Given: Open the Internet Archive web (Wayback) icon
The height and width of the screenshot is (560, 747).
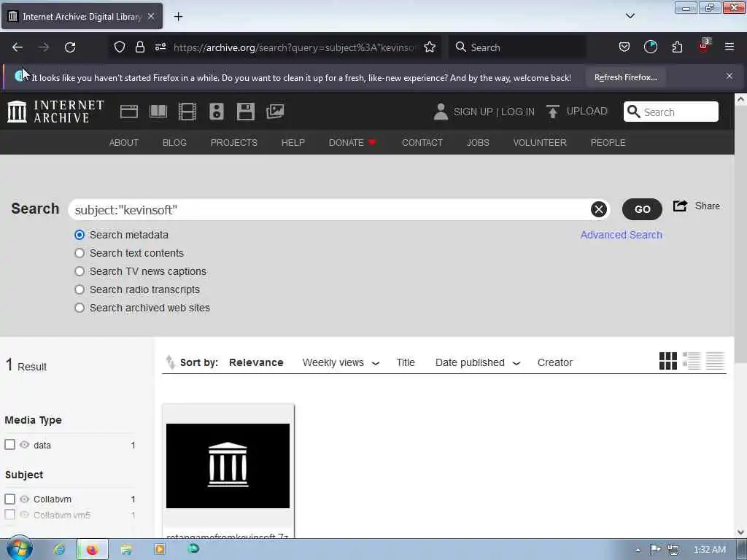Looking at the screenshot, I should tap(128, 112).
